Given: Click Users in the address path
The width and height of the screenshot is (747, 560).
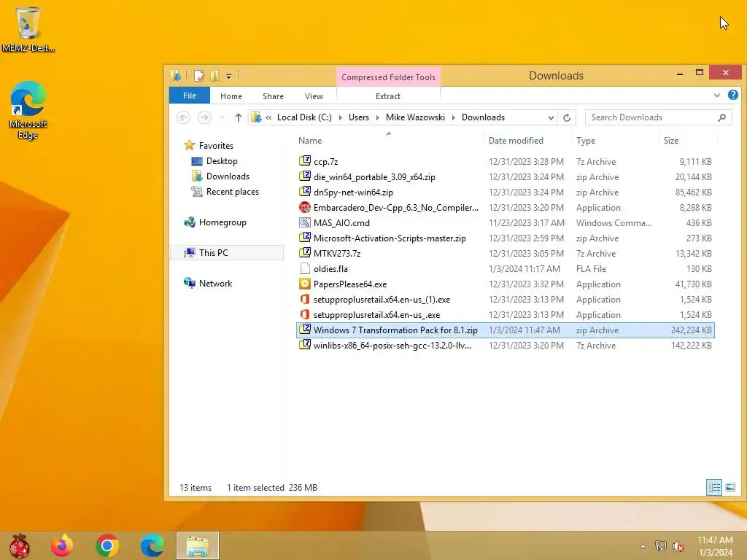Looking at the screenshot, I should (x=359, y=117).
